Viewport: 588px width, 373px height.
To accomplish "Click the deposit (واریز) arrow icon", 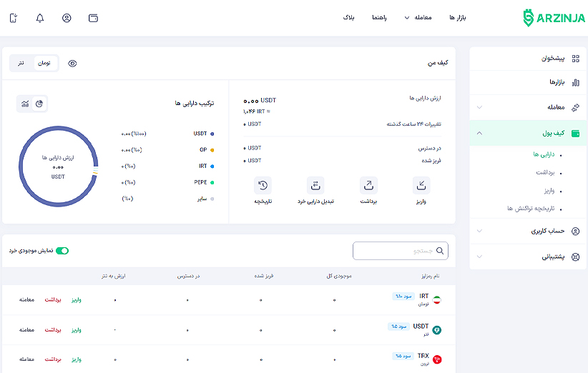I will pyautogui.click(x=422, y=186).
